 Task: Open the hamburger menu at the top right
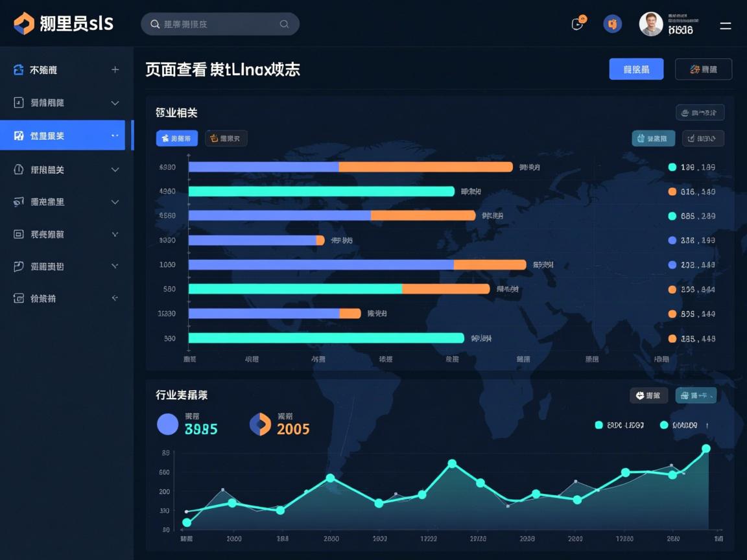tap(724, 23)
